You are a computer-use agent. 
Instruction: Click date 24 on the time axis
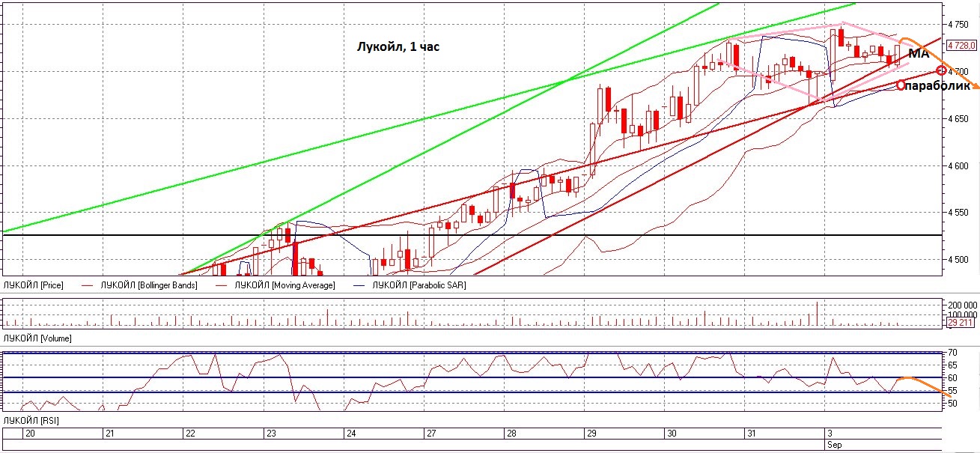(351, 434)
